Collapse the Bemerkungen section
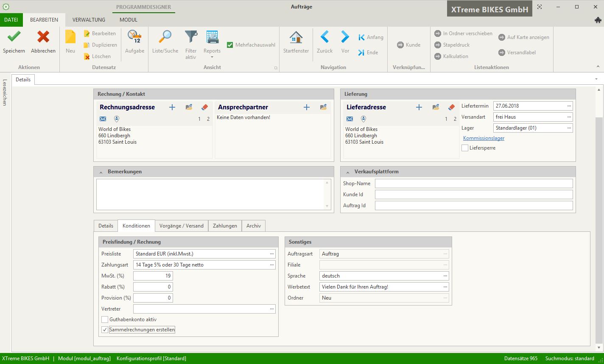The height and width of the screenshot is (364, 604). 101,172
